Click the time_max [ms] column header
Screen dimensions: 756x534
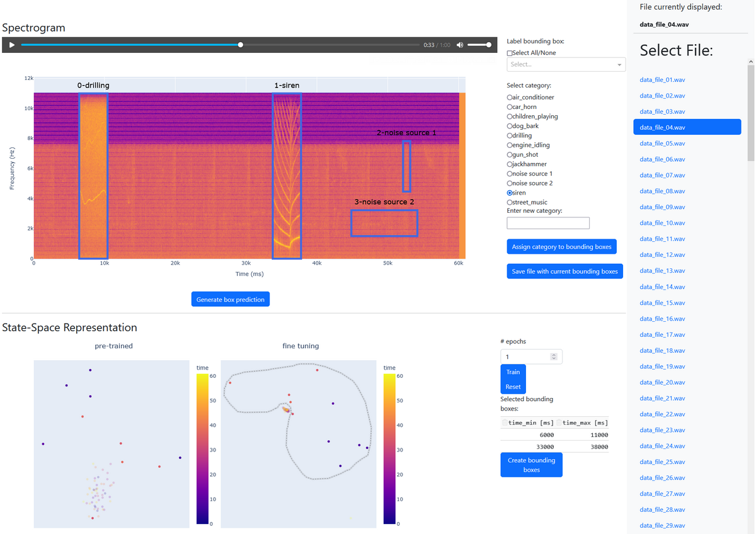582,423
